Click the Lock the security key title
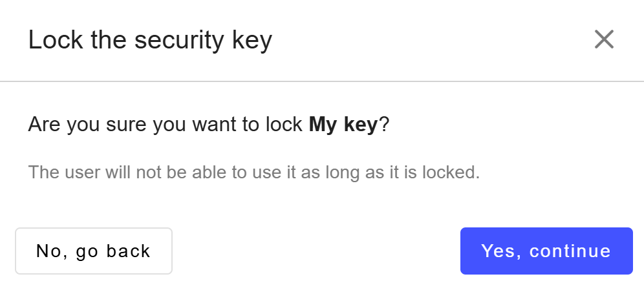Screen dimensions: 644x292 tap(150, 40)
